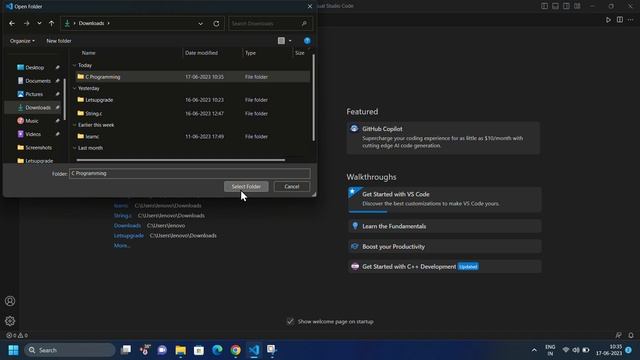Open recent Letsupgrade link in VS Code

tap(129, 236)
